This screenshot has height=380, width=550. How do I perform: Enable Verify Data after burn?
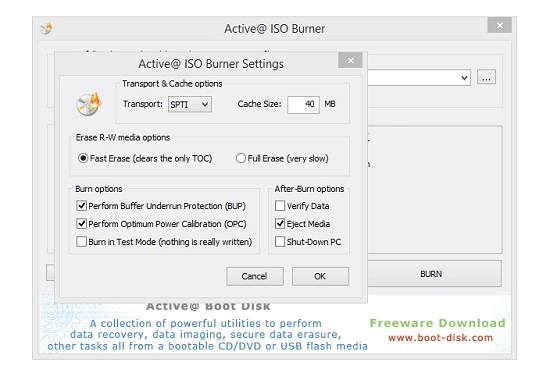280,206
